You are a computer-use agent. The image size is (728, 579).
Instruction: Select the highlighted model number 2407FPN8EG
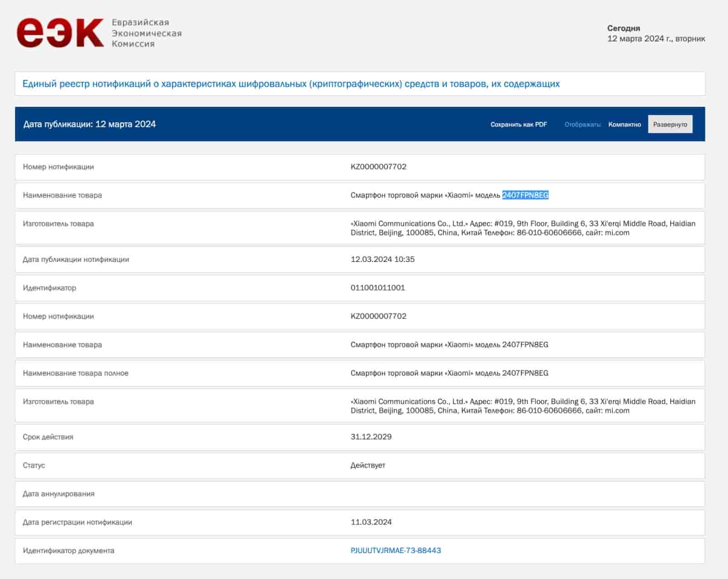(x=525, y=196)
